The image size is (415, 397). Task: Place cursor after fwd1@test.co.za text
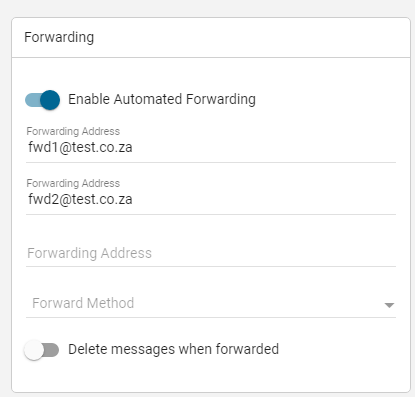(133, 147)
